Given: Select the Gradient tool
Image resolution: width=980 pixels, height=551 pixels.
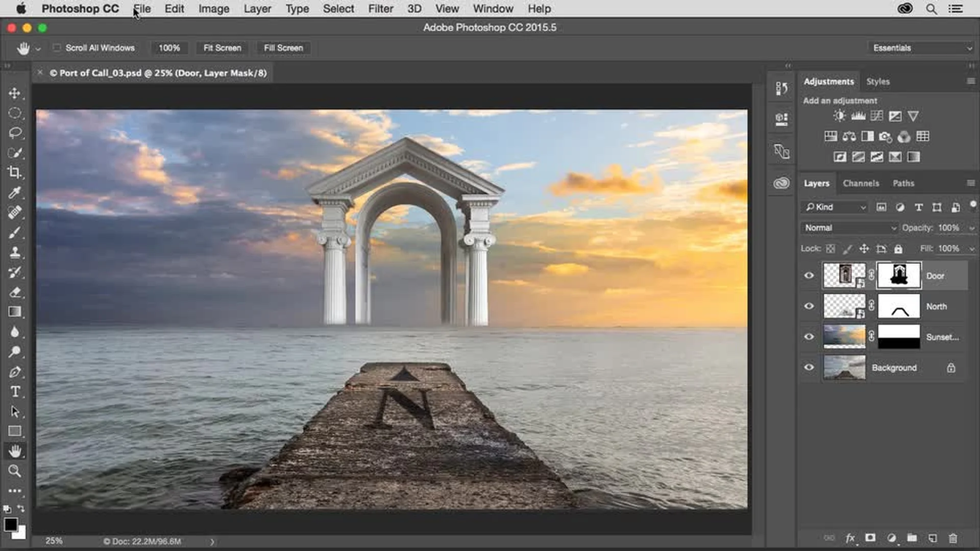Looking at the screenshot, I should [x=14, y=312].
